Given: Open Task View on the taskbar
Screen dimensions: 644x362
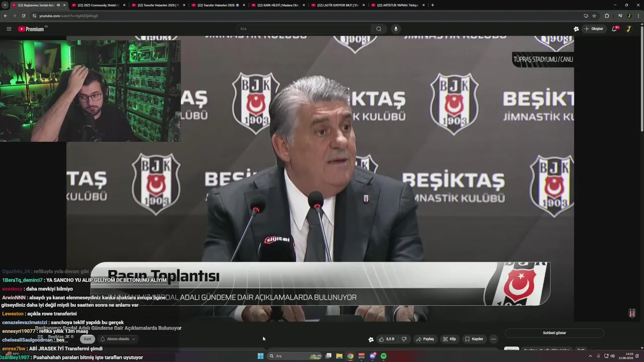Looking at the screenshot, I should point(328,356).
